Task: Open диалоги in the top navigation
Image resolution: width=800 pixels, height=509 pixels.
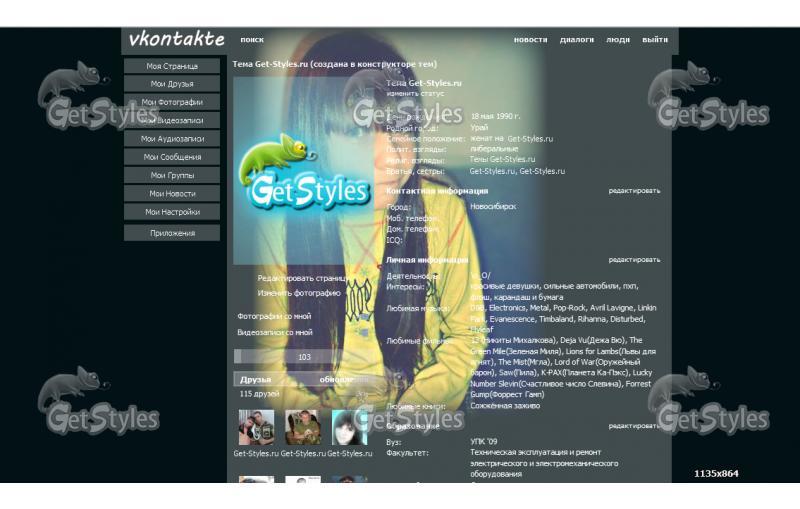Action: click(x=576, y=40)
